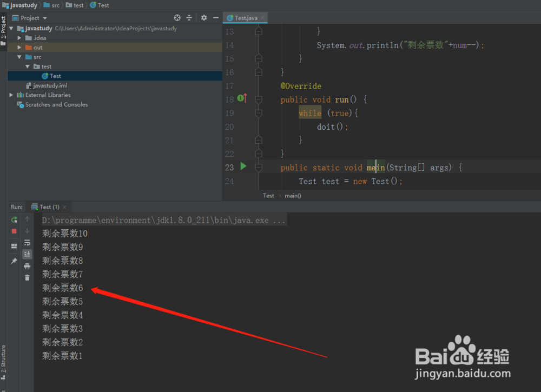Click the doit() call on line 20
Image resolution: width=541 pixels, height=392 pixels.
click(x=332, y=127)
